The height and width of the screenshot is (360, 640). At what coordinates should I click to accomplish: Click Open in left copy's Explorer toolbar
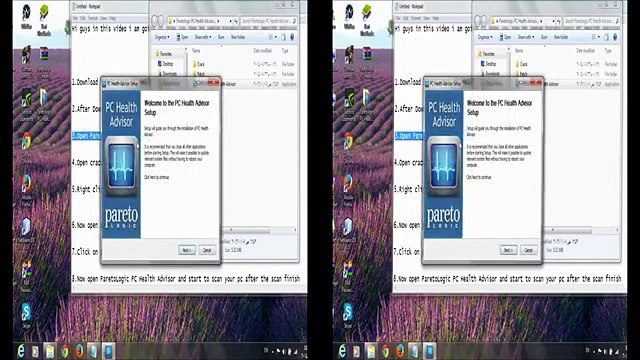(182, 37)
